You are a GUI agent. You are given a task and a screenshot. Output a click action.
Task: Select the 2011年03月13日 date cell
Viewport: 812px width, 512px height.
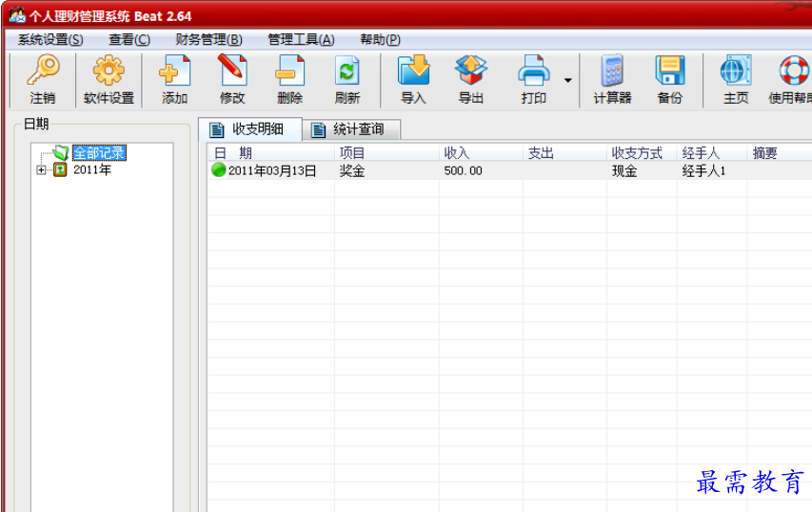(x=272, y=171)
